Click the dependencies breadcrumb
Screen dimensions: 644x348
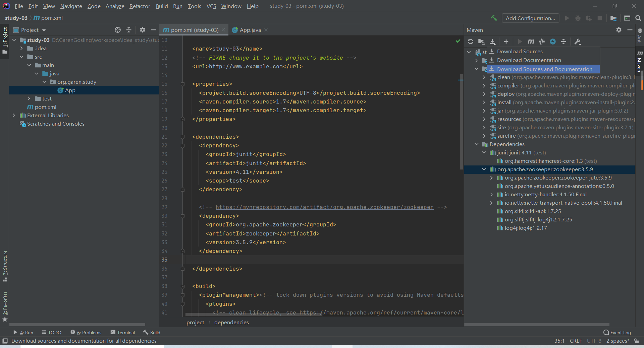click(231, 322)
